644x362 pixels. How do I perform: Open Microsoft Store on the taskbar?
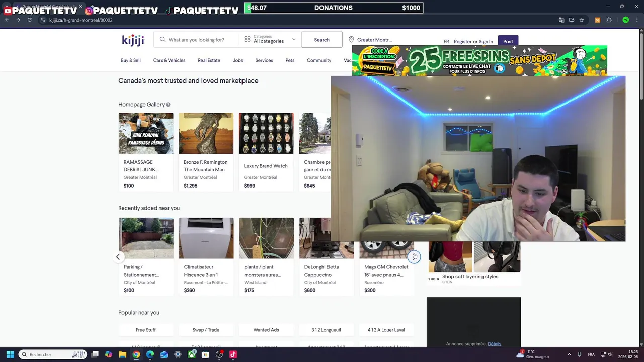coord(205,354)
